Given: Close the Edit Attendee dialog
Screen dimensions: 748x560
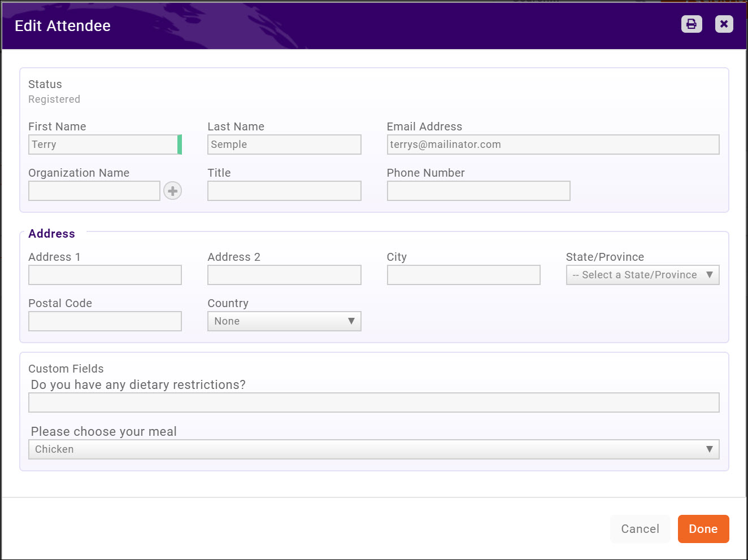Looking at the screenshot, I should (x=724, y=24).
